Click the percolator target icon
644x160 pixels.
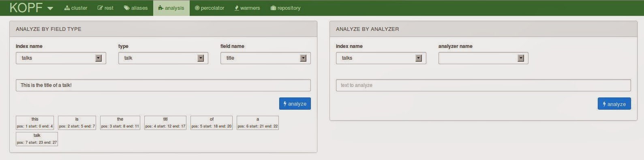click(197, 8)
